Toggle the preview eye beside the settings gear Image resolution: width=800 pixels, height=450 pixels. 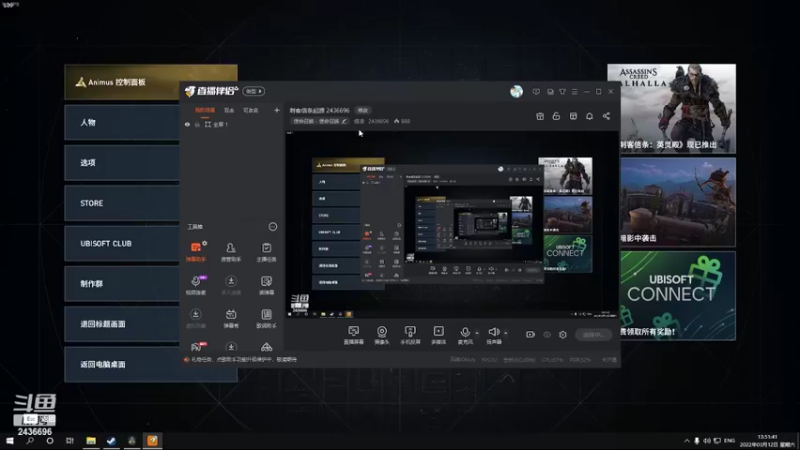pyautogui.click(x=547, y=335)
